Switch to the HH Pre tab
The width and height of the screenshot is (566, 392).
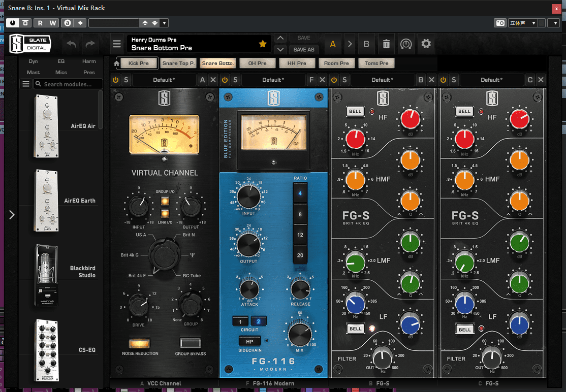[x=297, y=63]
